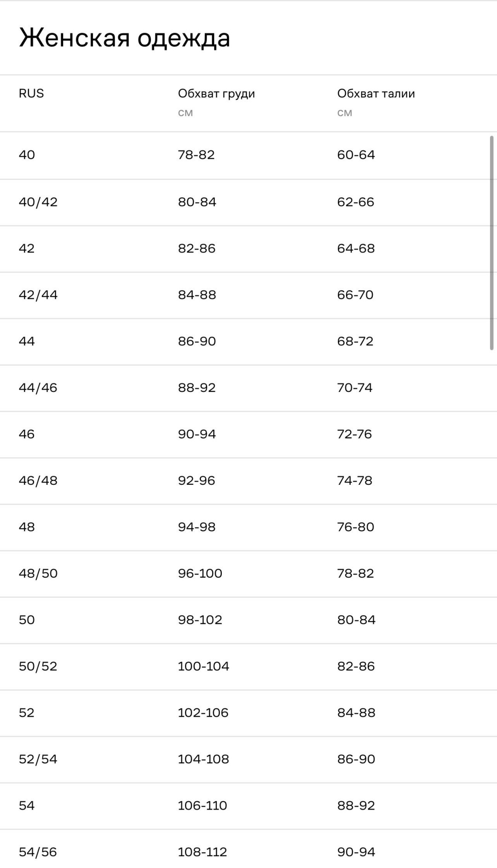Select the RUS column header
The width and height of the screenshot is (497, 868).
[31, 93]
